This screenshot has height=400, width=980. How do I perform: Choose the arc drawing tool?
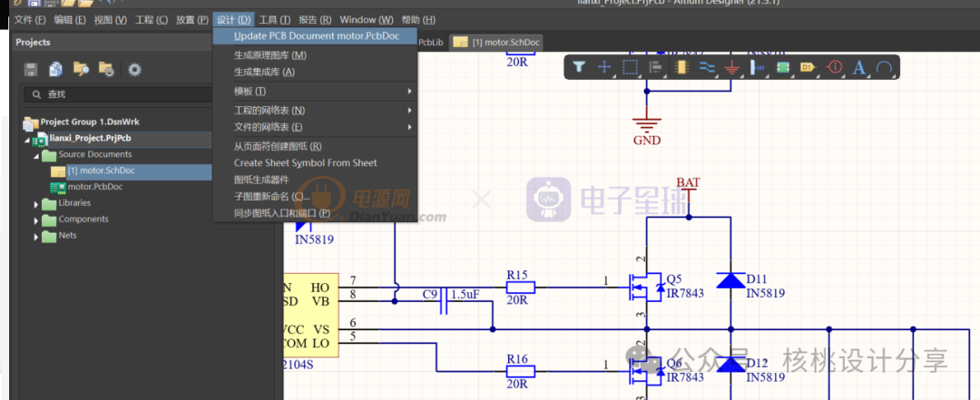(x=884, y=67)
